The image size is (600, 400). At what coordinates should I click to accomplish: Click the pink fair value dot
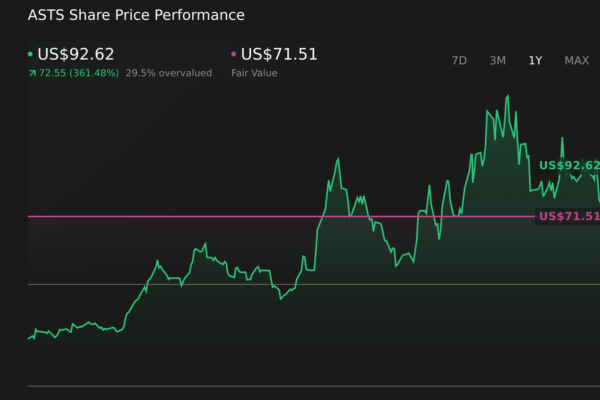point(234,55)
